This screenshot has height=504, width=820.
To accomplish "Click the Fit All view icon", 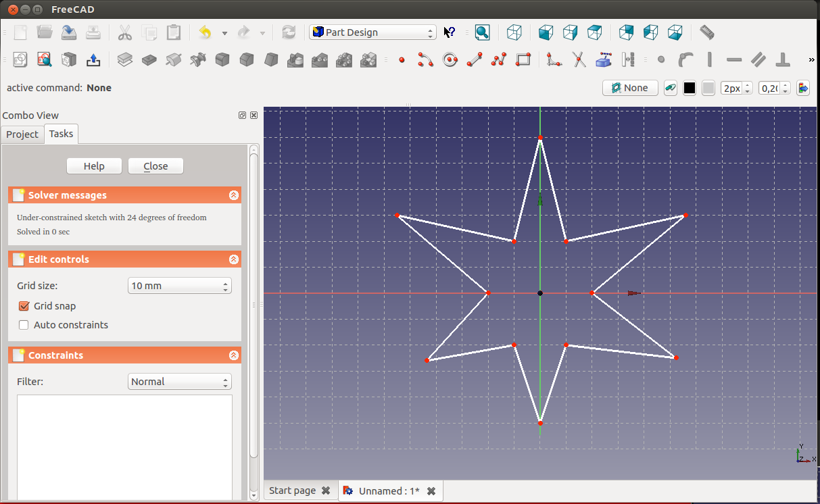I will click(x=482, y=32).
